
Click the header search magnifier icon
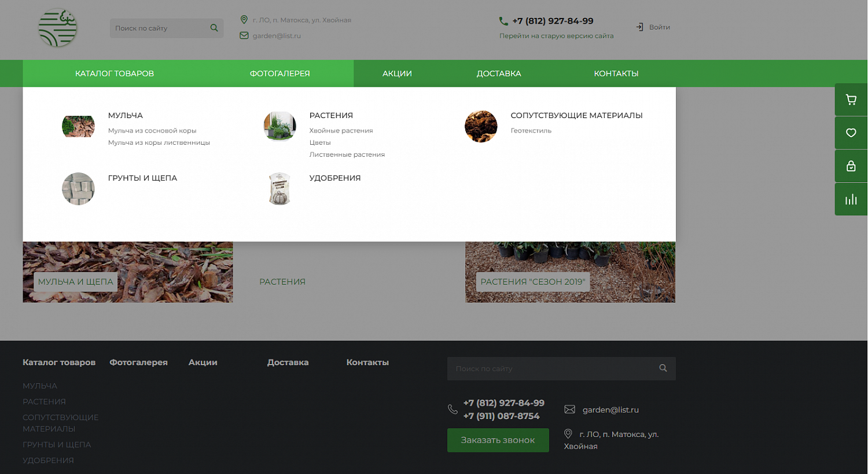point(214,28)
